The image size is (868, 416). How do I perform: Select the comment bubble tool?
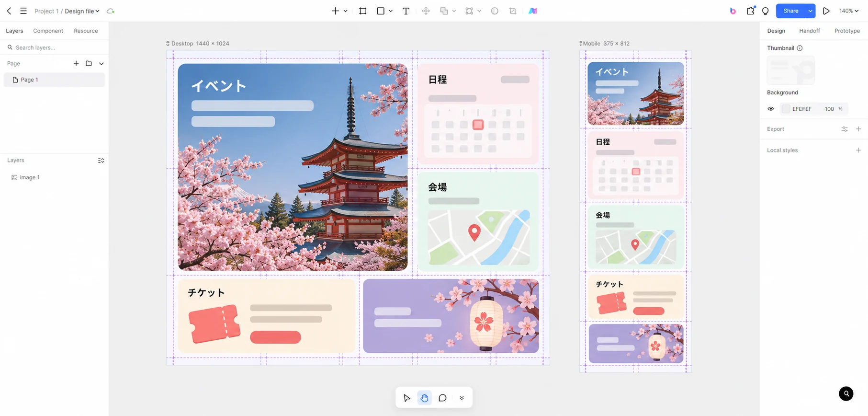click(442, 398)
